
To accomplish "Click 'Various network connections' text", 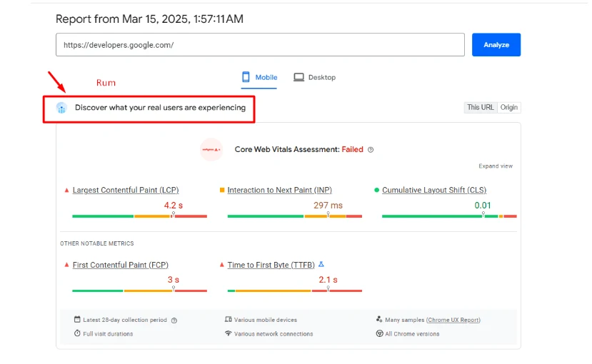I will [274, 334].
